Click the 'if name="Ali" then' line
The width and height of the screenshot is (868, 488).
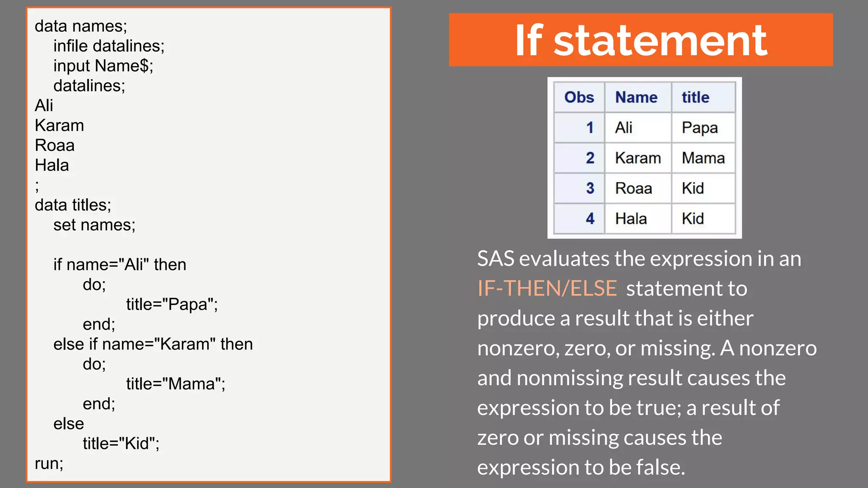(x=120, y=265)
